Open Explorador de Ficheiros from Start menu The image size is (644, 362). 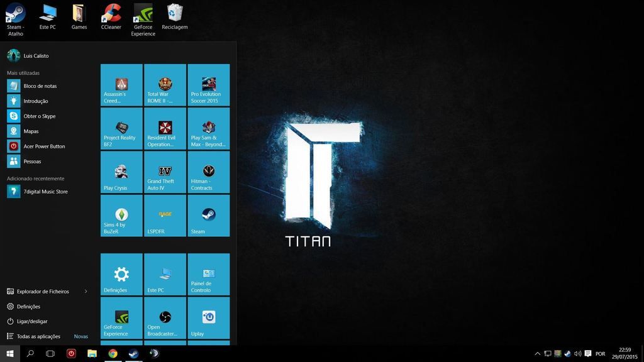point(38,292)
